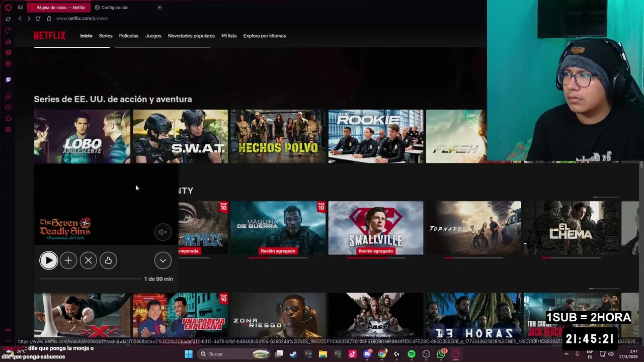Rate The Seven Deadly Sins with thumbs up

[x=108, y=260]
